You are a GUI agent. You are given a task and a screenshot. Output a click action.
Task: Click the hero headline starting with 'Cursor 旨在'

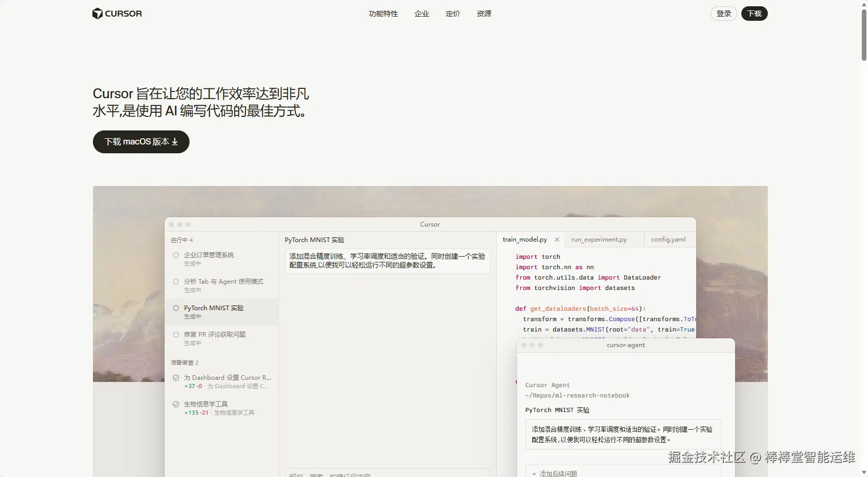pyautogui.click(x=201, y=102)
